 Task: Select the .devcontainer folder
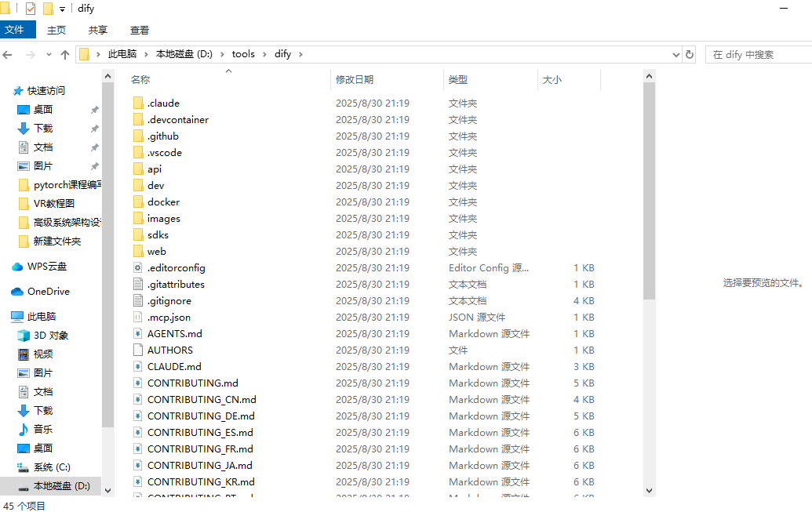pos(177,120)
